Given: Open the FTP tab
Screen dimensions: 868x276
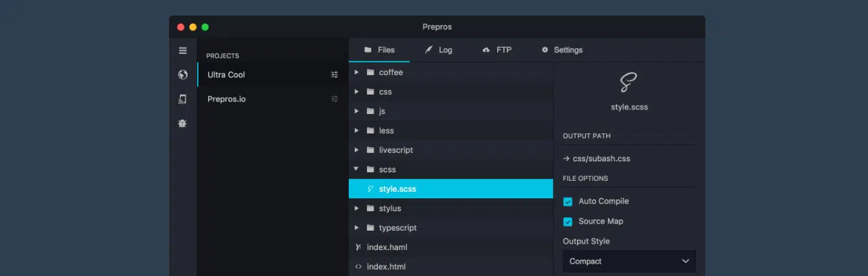Looking at the screenshot, I should pos(497,50).
